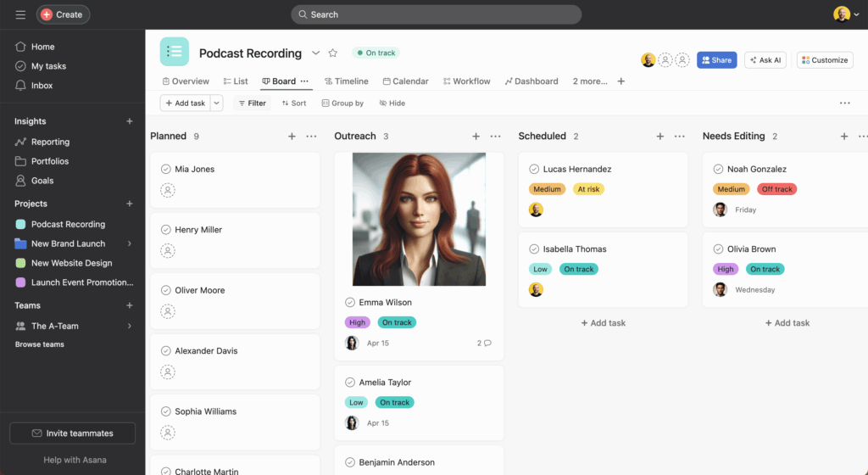Open Add task dropdown arrow

click(x=216, y=103)
